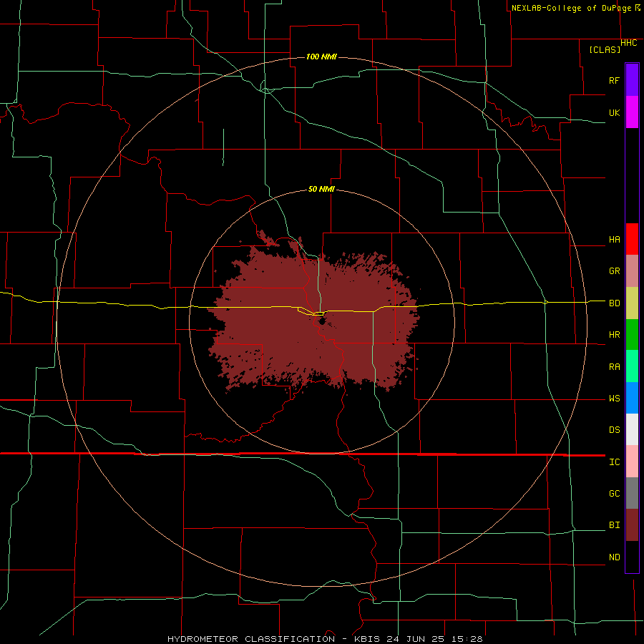Click the RA legend label
The height and width of the screenshot is (644, 644).
point(614,367)
